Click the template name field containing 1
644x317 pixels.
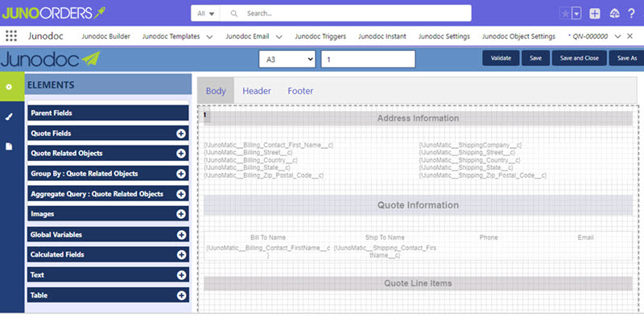[x=368, y=59]
